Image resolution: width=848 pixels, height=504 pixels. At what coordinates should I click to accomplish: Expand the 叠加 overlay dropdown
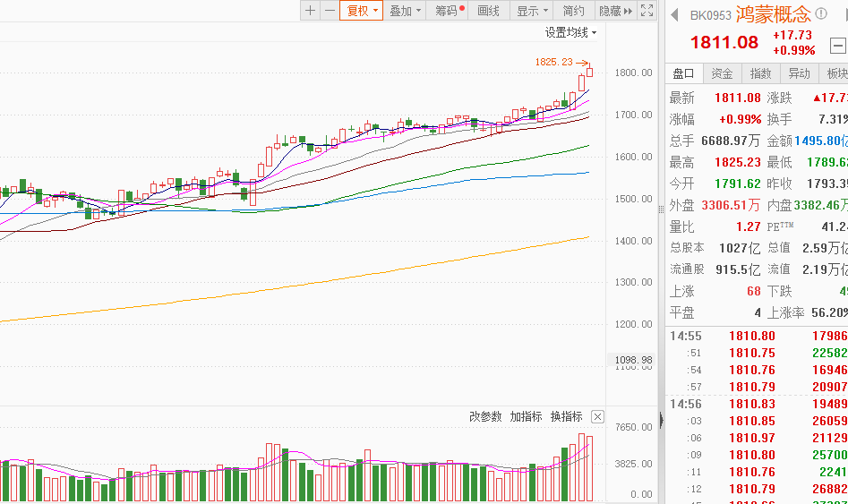coord(406,11)
